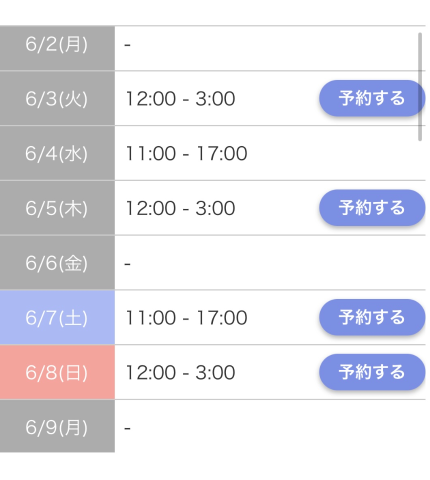Click the 12:00 - 3:00 time for 6/3

180,99
